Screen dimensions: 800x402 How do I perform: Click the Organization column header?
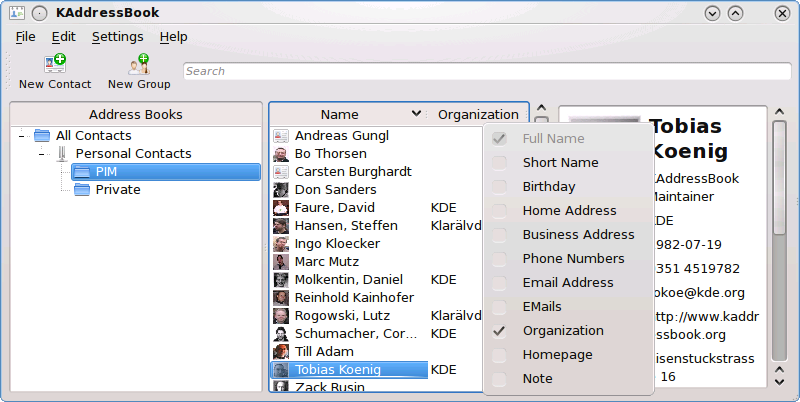pyautogui.click(x=478, y=114)
